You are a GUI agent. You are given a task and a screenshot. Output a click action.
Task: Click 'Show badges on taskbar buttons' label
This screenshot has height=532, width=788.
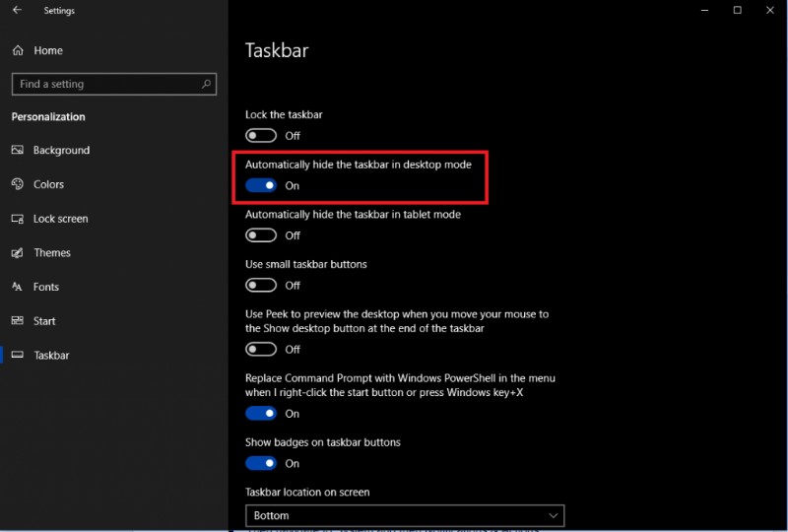pos(323,442)
